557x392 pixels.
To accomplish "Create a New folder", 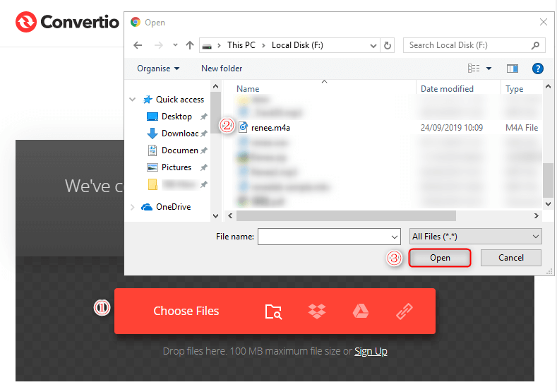I will 222,69.
